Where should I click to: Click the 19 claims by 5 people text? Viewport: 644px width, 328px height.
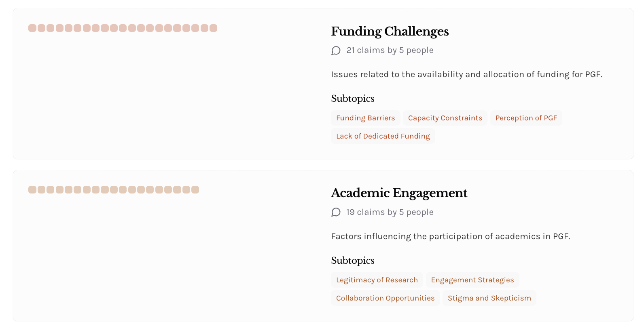point(390,212)
